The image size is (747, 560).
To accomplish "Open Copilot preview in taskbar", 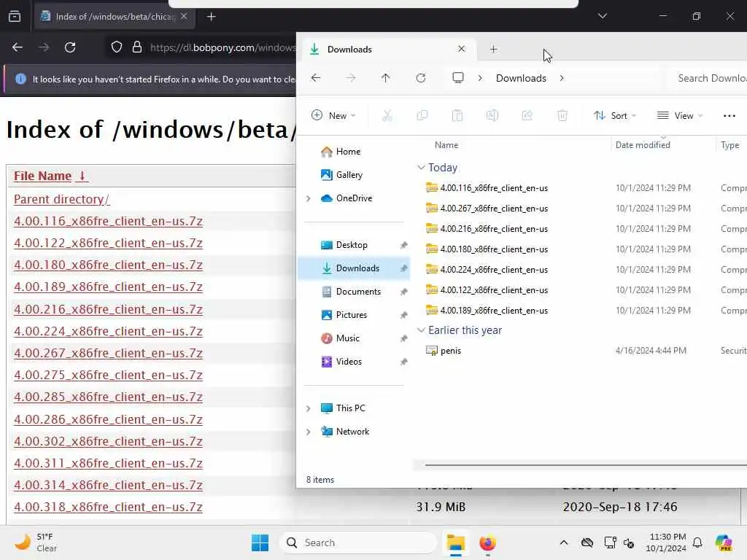I will click(724, 542).
